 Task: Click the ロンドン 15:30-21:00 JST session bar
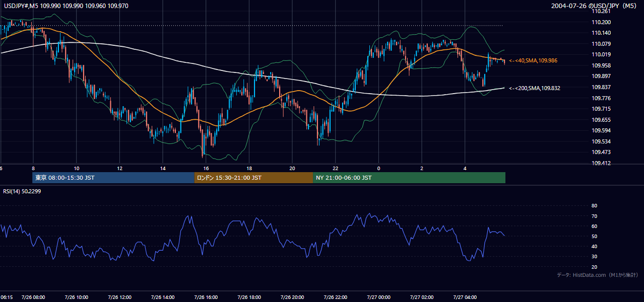click(254, 178)
